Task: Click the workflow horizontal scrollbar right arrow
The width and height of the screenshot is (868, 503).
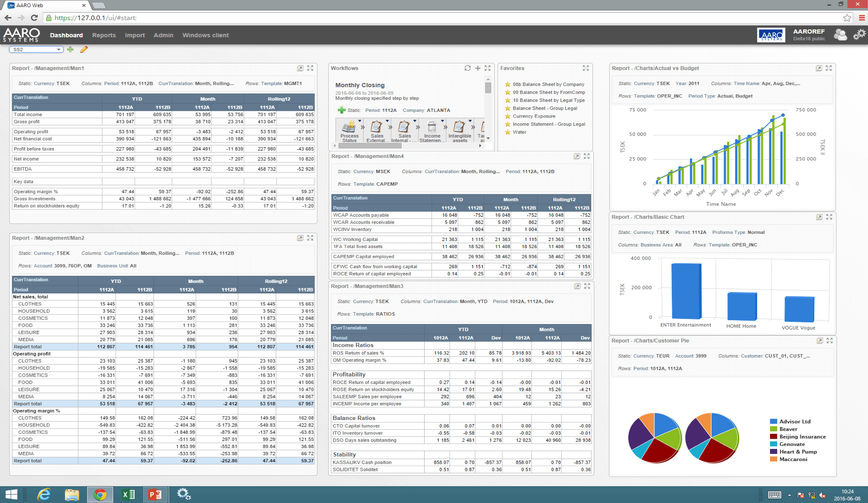Action: click(480, 146)
